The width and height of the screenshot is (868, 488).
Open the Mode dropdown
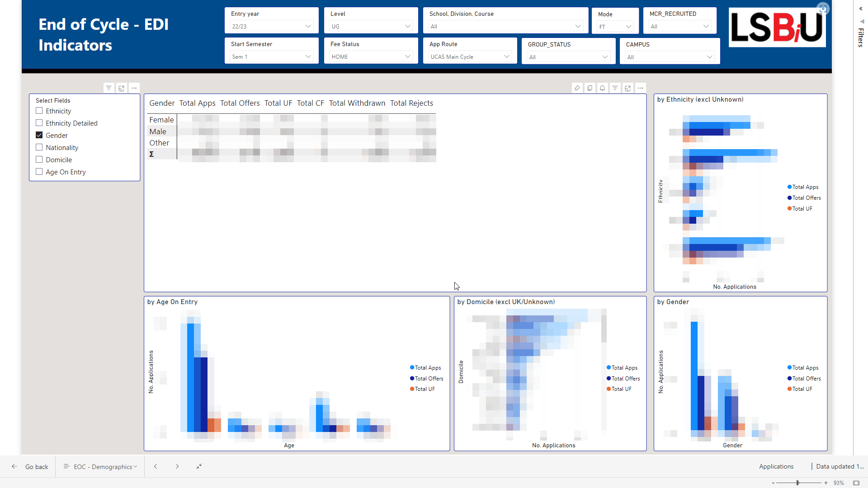coord(615,27)
